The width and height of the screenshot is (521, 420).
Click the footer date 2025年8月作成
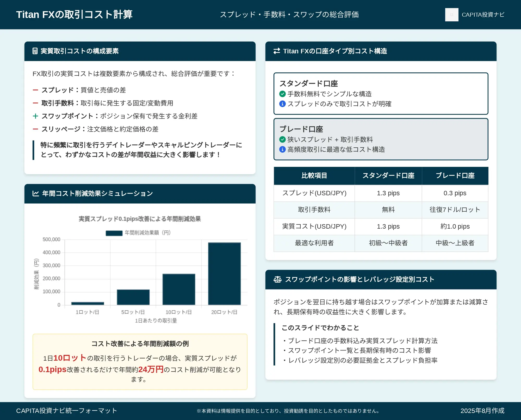482,411
